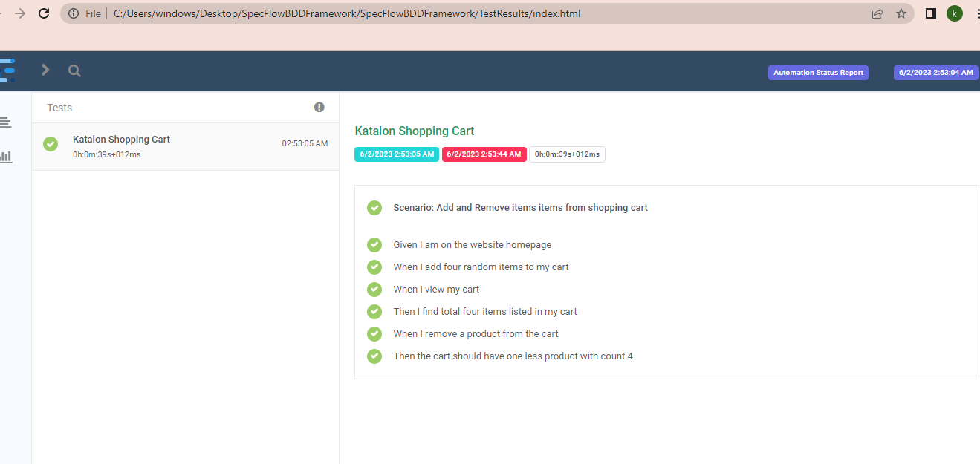Viewport: 980px width, 464px height.
Task: Share this page via the share icon
Action: (x=877, y=13)
